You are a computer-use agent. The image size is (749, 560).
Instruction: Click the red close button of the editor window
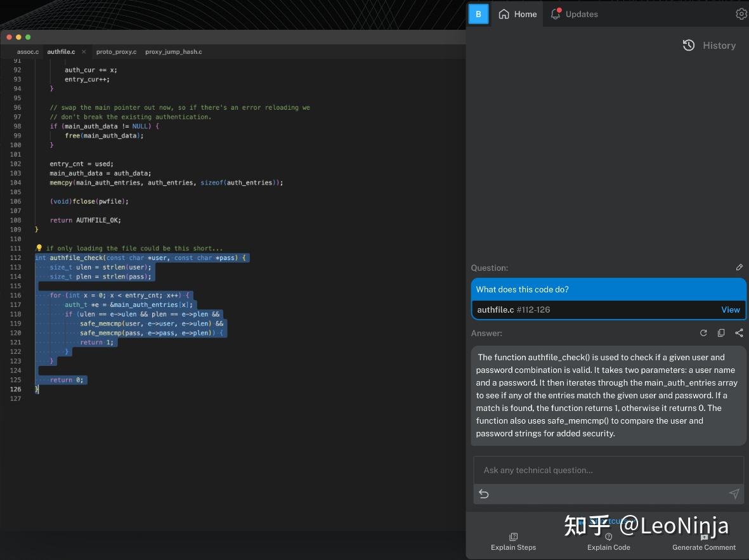(x=9, y=37)
